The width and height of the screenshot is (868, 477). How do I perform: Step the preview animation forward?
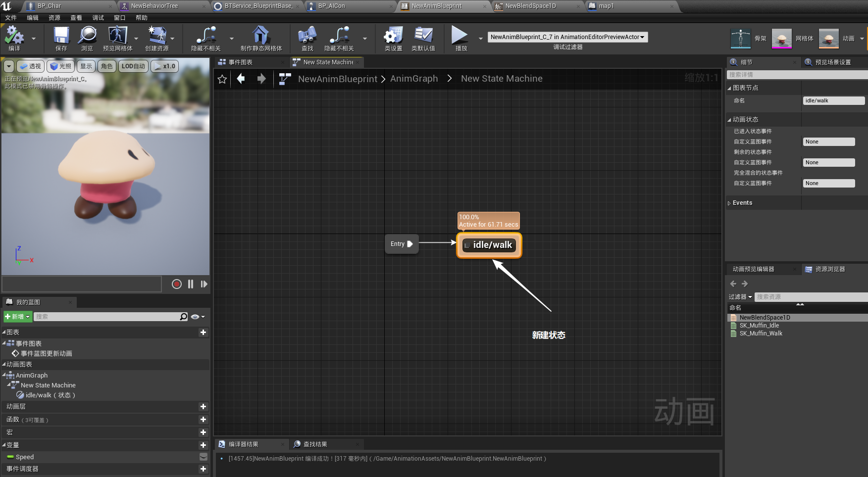(204, 284)
